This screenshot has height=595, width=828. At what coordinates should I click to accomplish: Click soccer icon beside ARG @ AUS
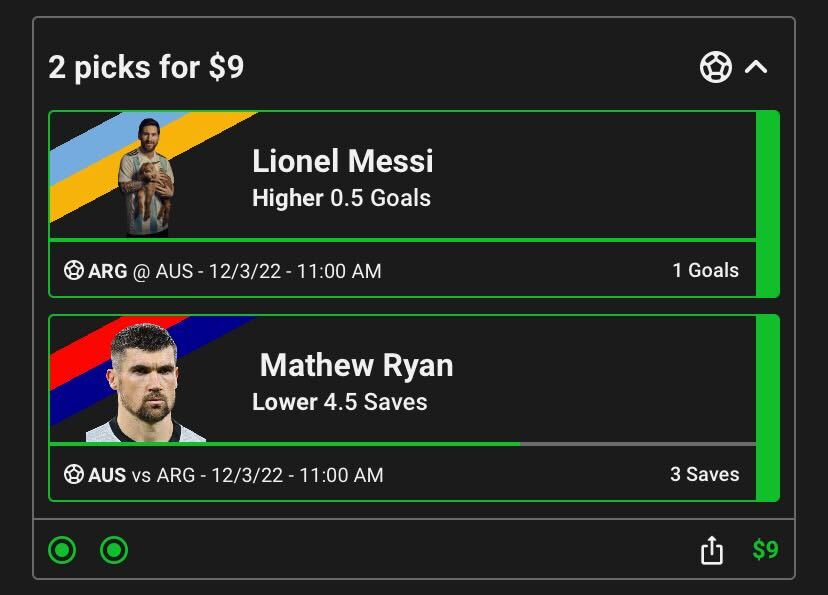pos(74,270)
